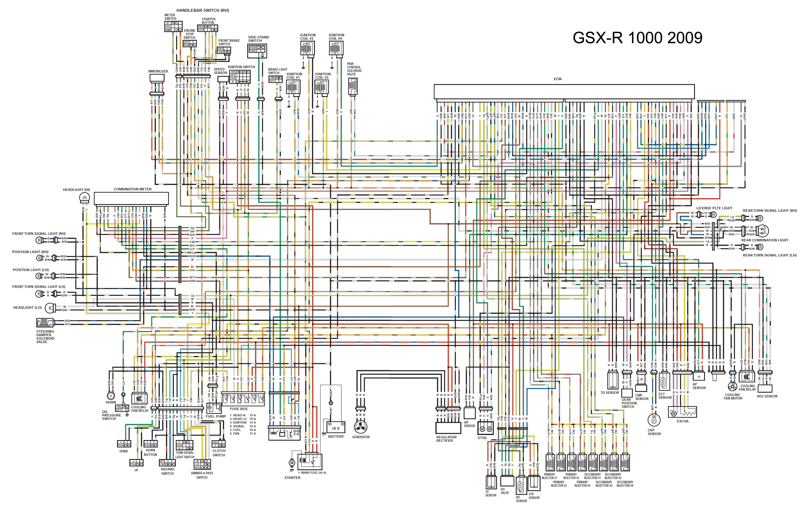Click the Immobilizer box
This screenshot has height=505, width=812.
157,78
